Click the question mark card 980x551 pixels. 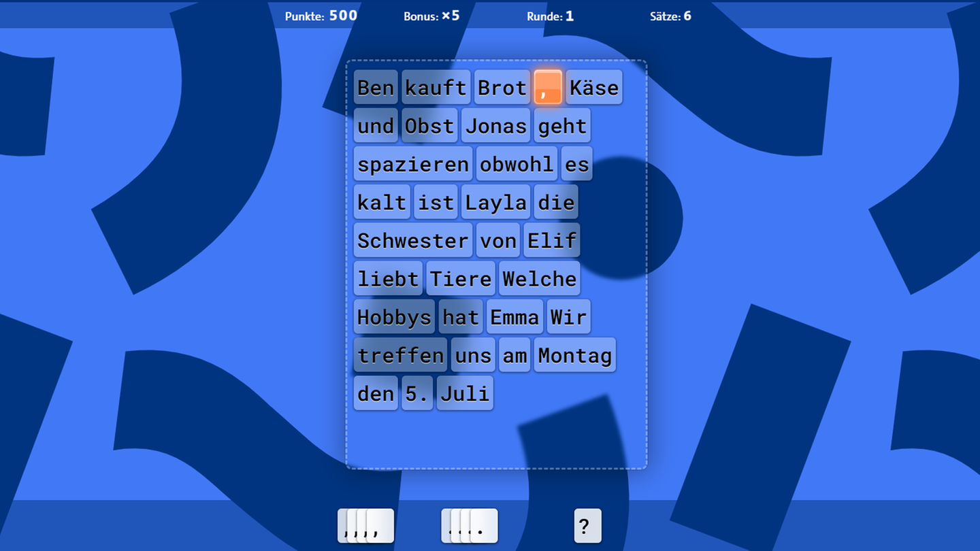587,526
